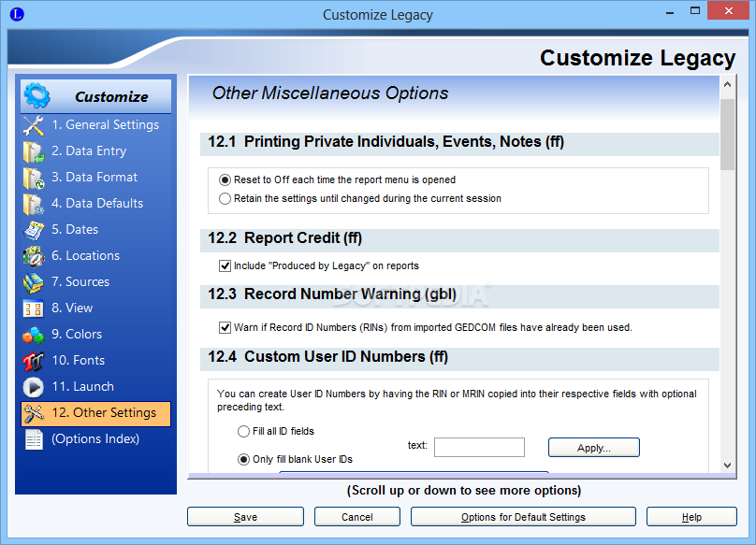Click the Data Entry folder icon

click(34, 151)
